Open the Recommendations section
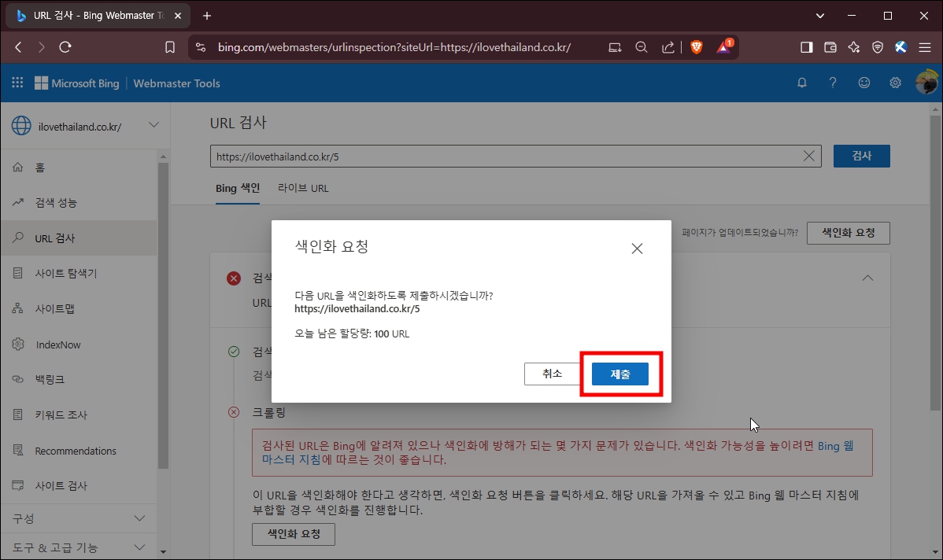 tap(73, 450)
